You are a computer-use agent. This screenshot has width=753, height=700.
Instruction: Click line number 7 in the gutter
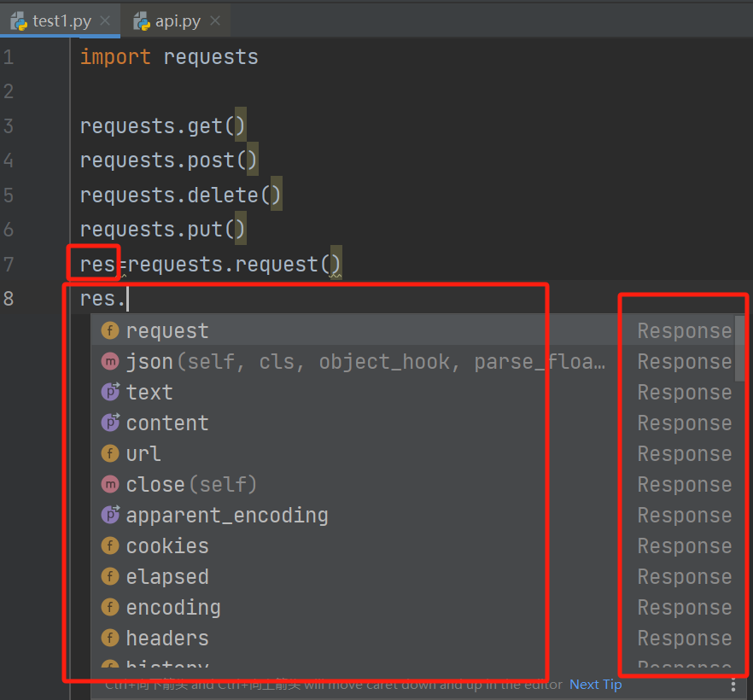pos(9,264)
